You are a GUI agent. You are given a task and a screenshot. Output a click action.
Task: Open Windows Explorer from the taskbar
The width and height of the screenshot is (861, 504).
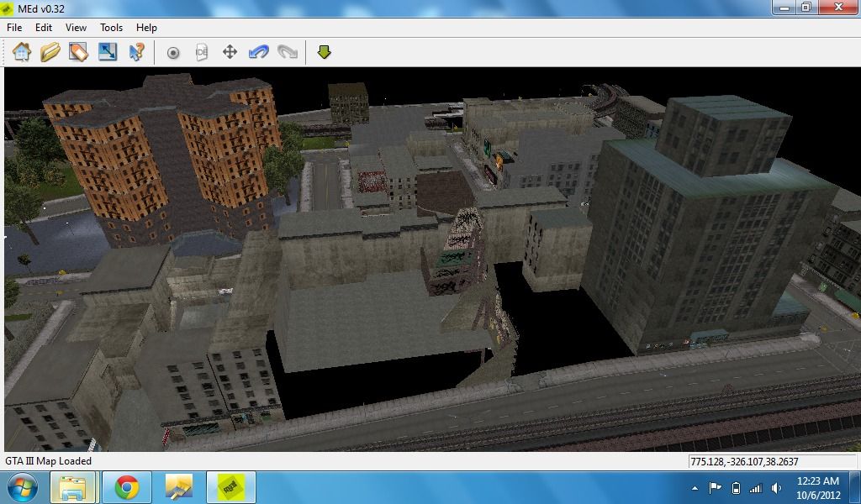(x=73, y=487)
